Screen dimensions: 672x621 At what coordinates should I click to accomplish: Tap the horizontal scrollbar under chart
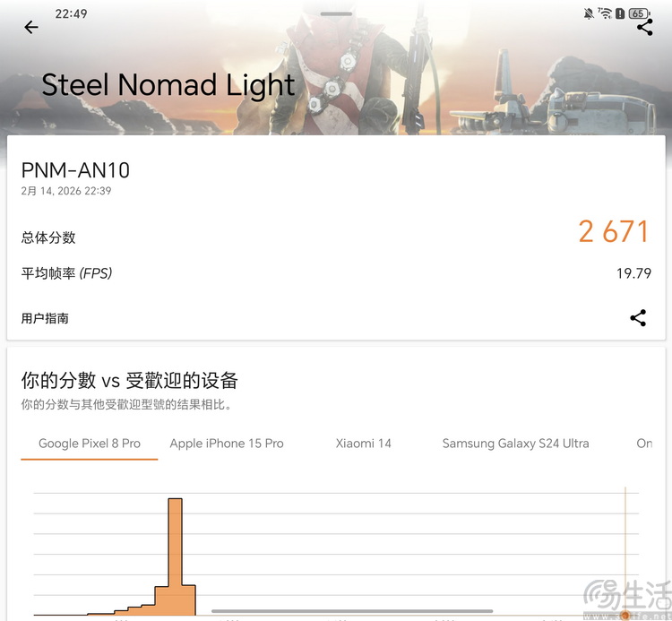coord(352,611)
